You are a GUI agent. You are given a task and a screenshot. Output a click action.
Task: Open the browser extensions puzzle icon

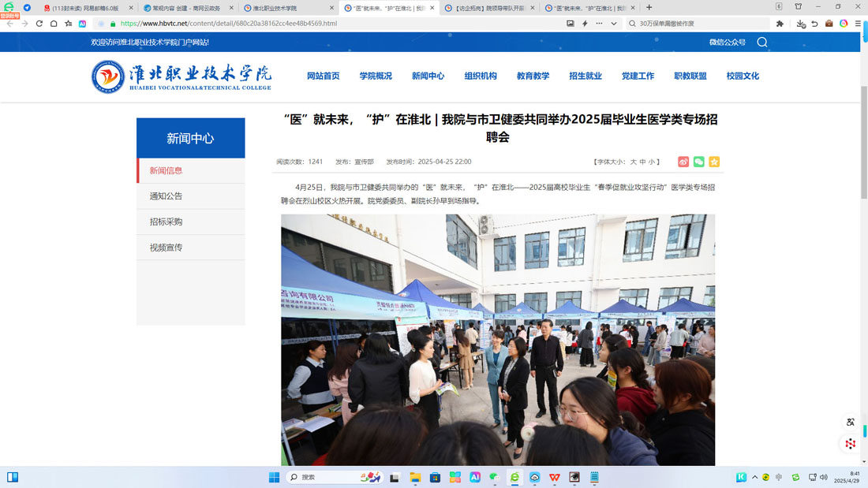pyautogui.click(x=780, y=23)
